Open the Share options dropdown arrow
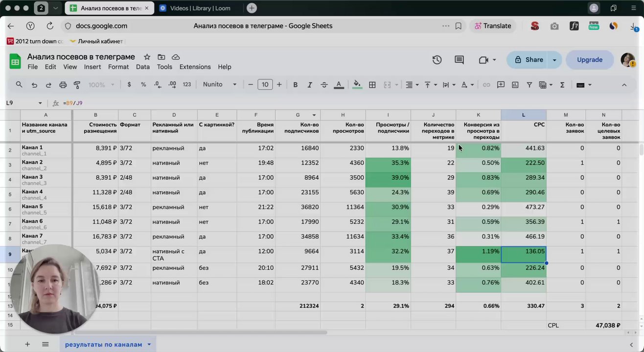The height and width of the screenshot is (352, 644). [554, 60]
